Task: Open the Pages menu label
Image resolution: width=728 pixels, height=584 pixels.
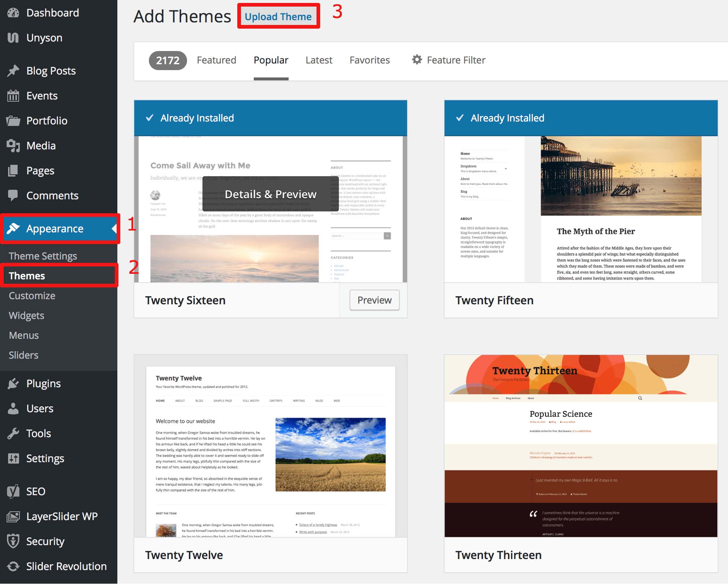Action: tap(40, 171)
